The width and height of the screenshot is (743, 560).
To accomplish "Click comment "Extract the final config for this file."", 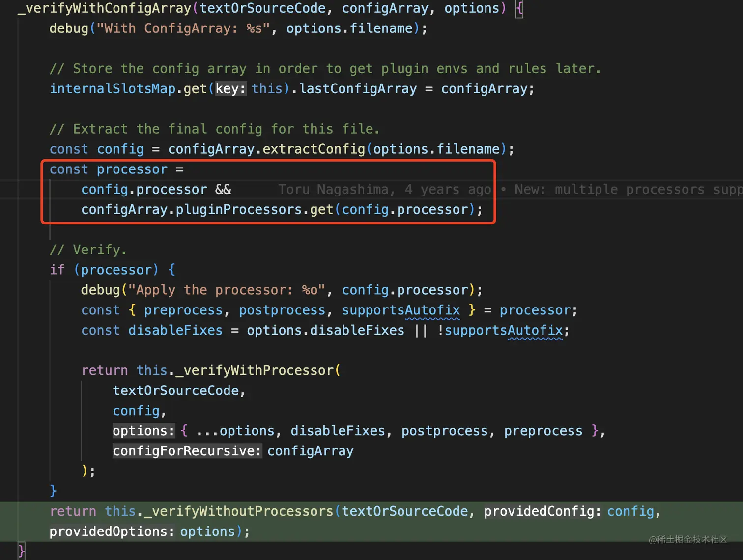I will [x=215, y=129].
